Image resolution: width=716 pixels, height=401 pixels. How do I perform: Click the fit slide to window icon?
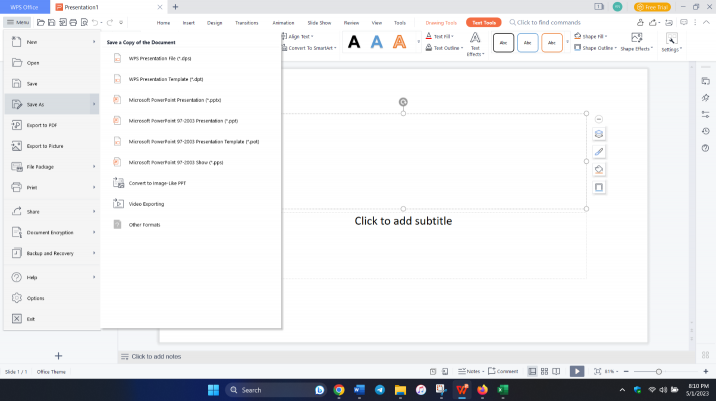(597, 371)
